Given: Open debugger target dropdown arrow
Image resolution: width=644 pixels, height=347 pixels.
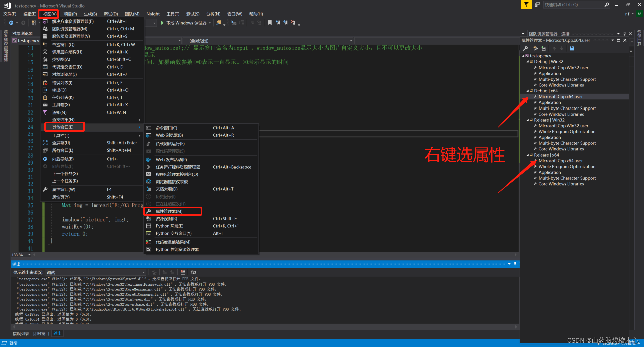Looking at the screenshot, I should point(210,23).
